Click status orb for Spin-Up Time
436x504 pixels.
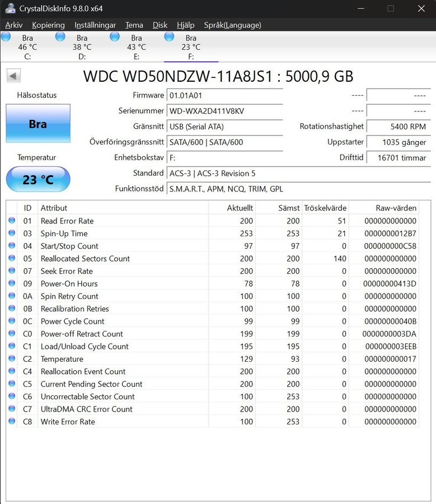point(12,233)
